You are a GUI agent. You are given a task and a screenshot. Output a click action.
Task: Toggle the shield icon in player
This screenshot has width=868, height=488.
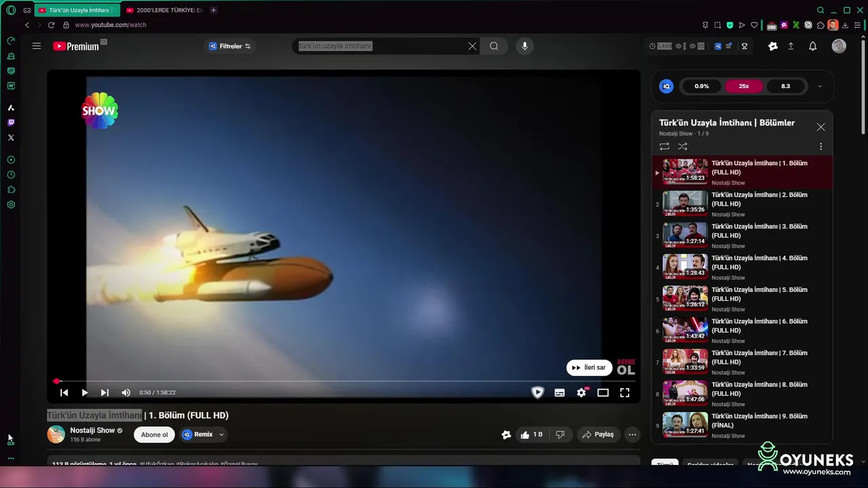point(538,392)
